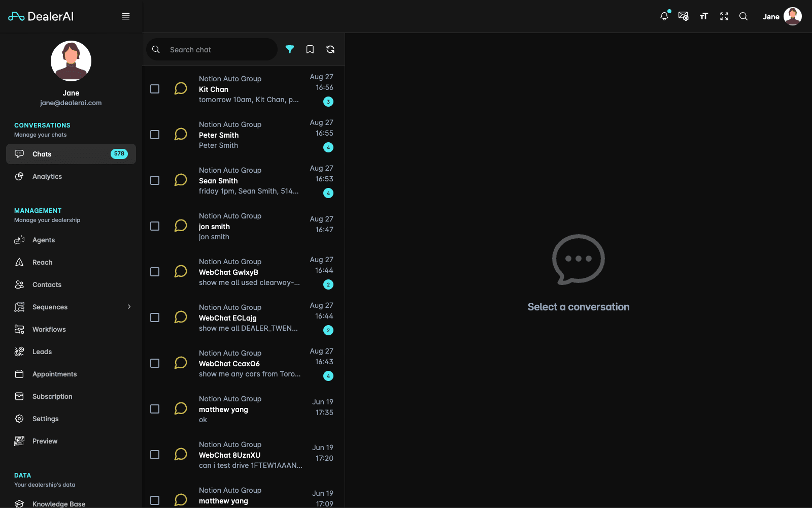Enter fullscreen mode
The width and height of the screenshot is (812, 508).
[724, 16]
